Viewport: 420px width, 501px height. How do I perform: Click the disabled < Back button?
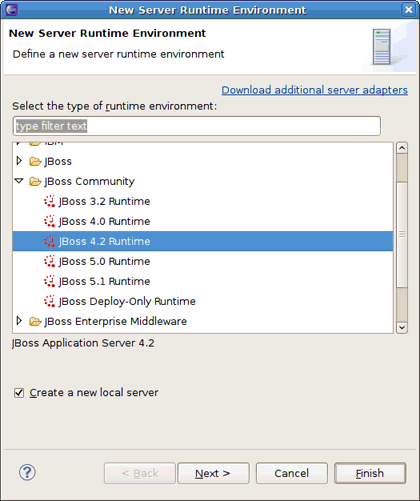tap(140, 473)
